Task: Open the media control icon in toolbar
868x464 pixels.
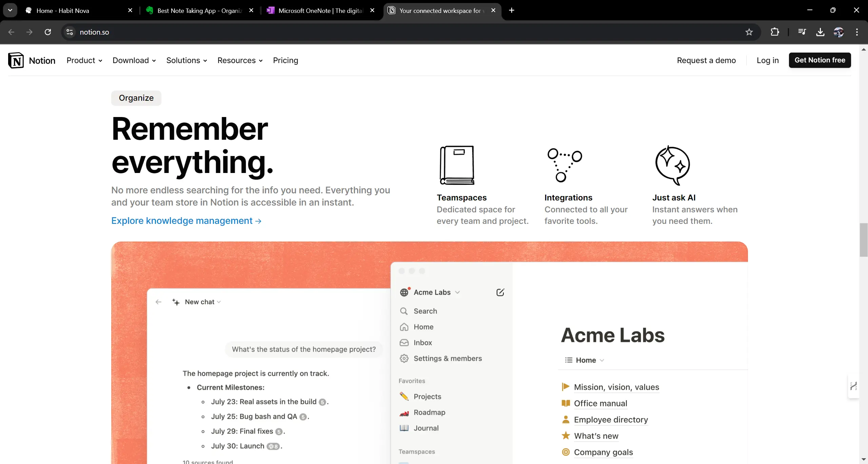Action: coord(802,32)
